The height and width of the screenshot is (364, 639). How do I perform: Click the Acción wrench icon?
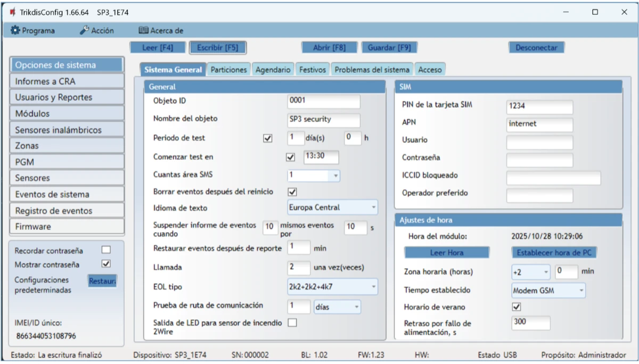tap(84, 31)
